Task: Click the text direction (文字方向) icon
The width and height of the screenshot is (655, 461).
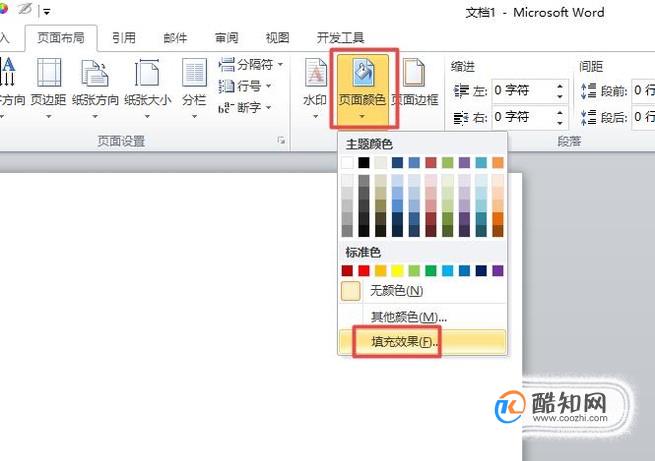Action: point(8,72)
